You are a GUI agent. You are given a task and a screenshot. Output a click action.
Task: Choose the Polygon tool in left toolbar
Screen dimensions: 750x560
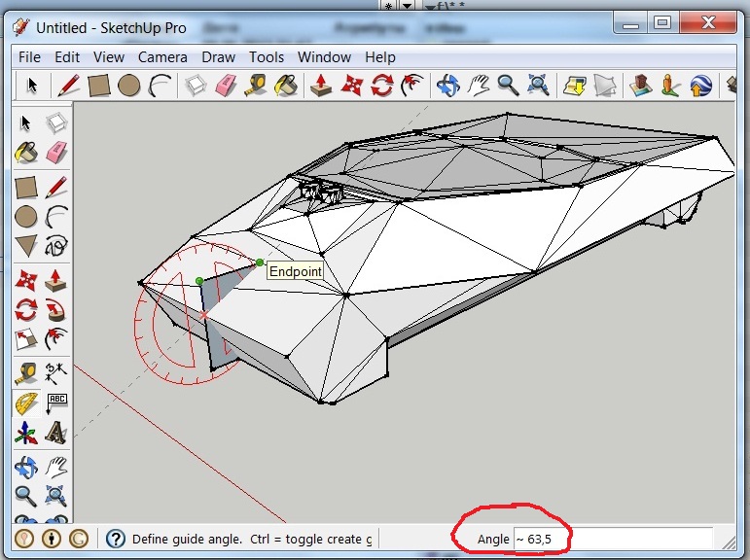(25, 247)
